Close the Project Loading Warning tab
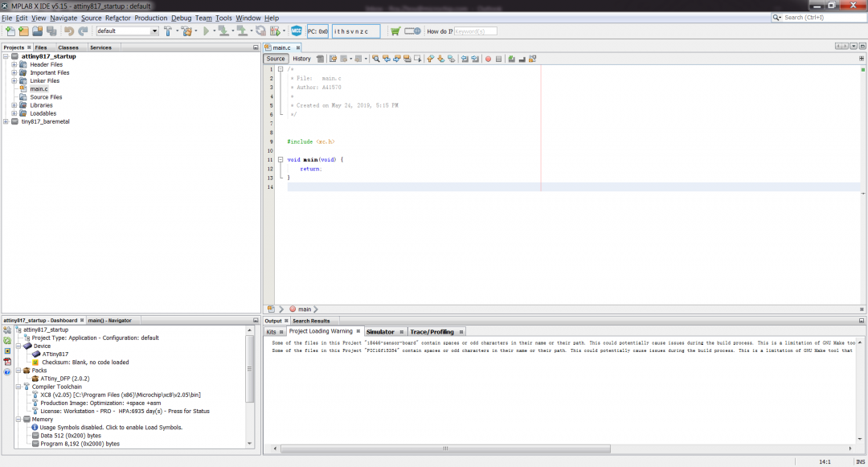Viewport: 868px width, 467px height. [358, 331]
